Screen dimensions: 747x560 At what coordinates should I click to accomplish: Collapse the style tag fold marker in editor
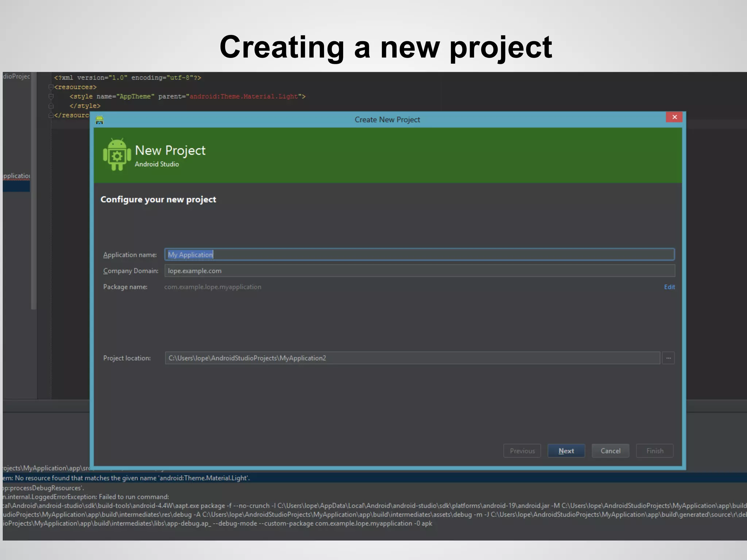point(51,97)
